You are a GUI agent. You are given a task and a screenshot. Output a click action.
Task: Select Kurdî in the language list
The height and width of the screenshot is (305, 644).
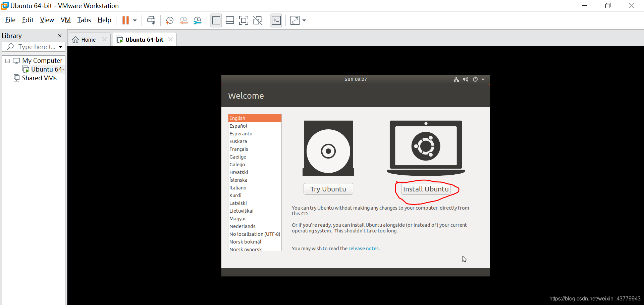click(255, 195)
